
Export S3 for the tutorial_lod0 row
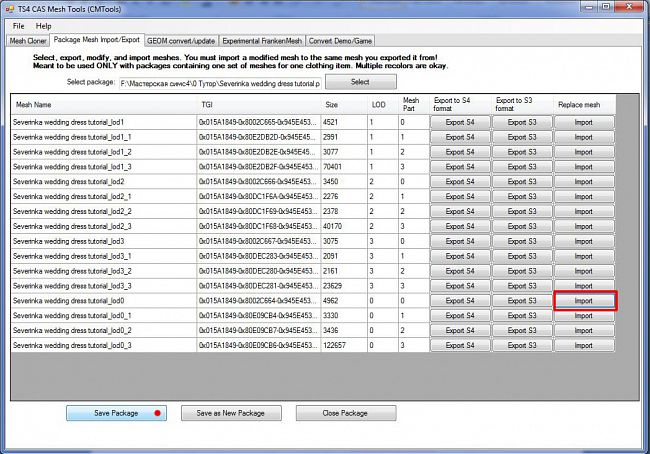click(x=522, y=301)
